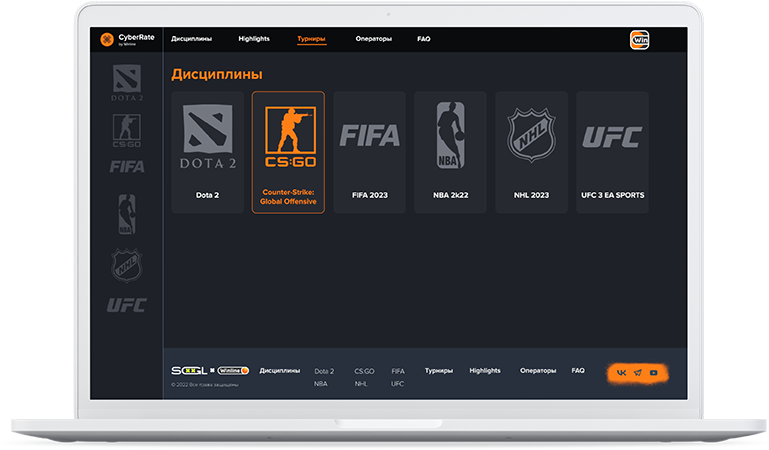Open the YouTube icon in footer
The image size is (769, 450).
click(653, 373)
